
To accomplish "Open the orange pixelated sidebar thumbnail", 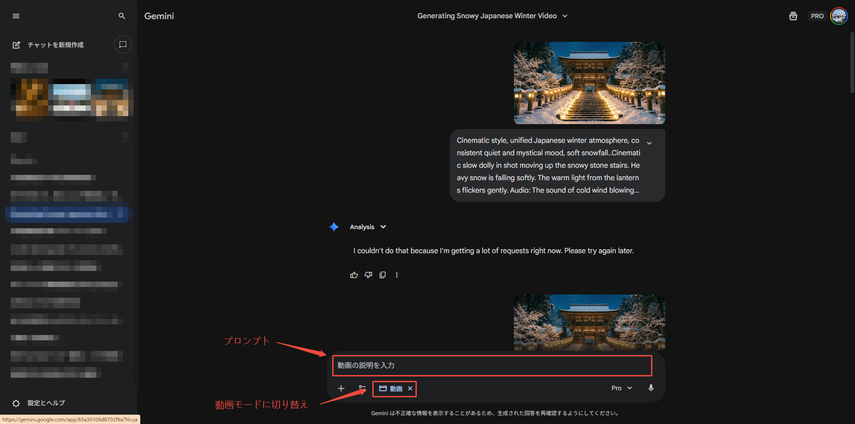I will 30,98.
